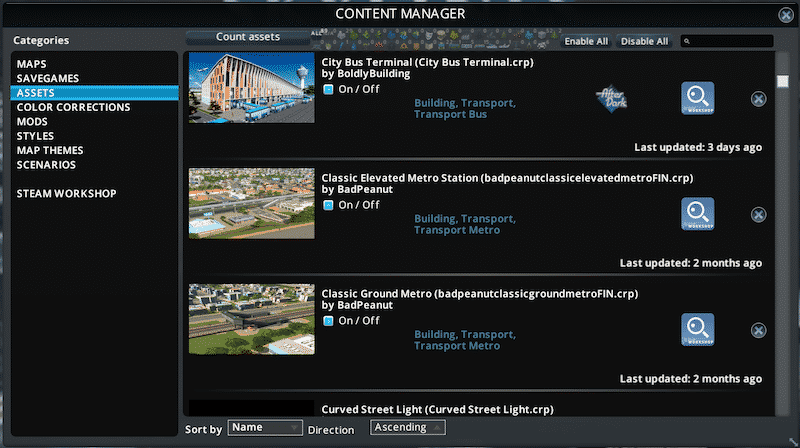
Task: Click the Count assets button
Action: point(248,37)
